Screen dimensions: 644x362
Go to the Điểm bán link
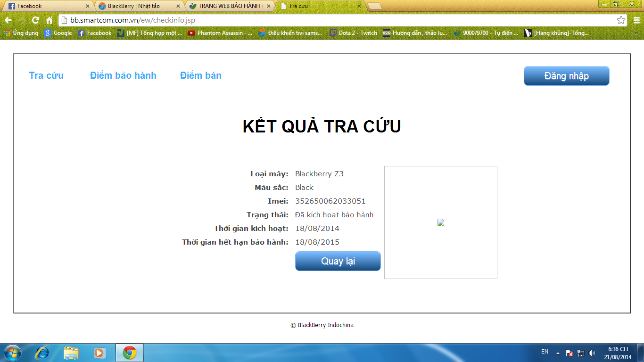(200, 75)
